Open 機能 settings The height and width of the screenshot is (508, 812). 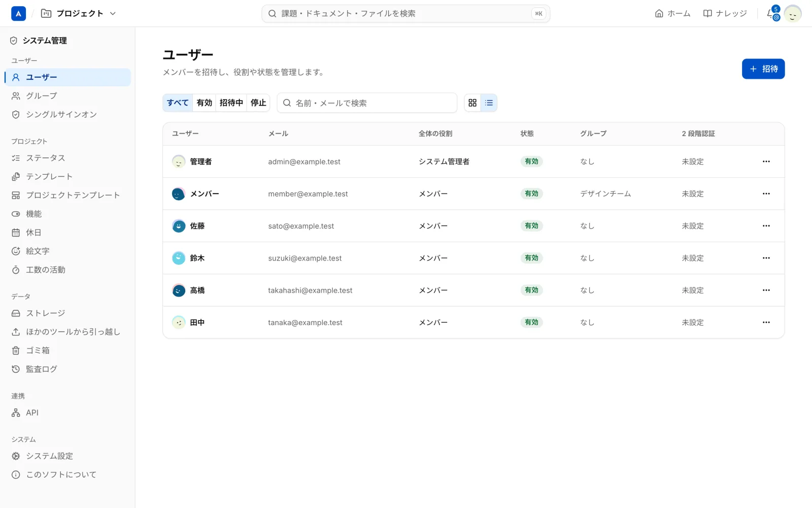pyautogui.click(x=67, y=214)
